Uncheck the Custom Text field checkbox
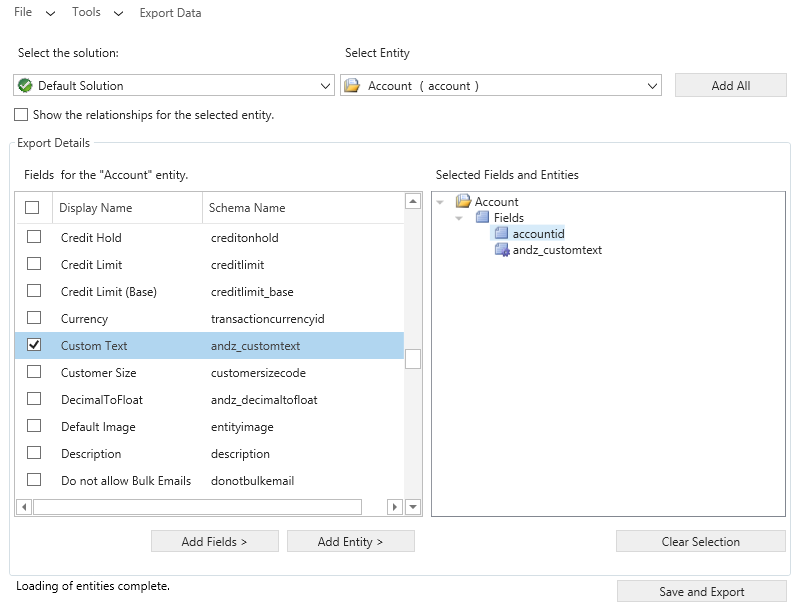The height and width of the screenshot is (612, 799). click(x=34, y=345)
